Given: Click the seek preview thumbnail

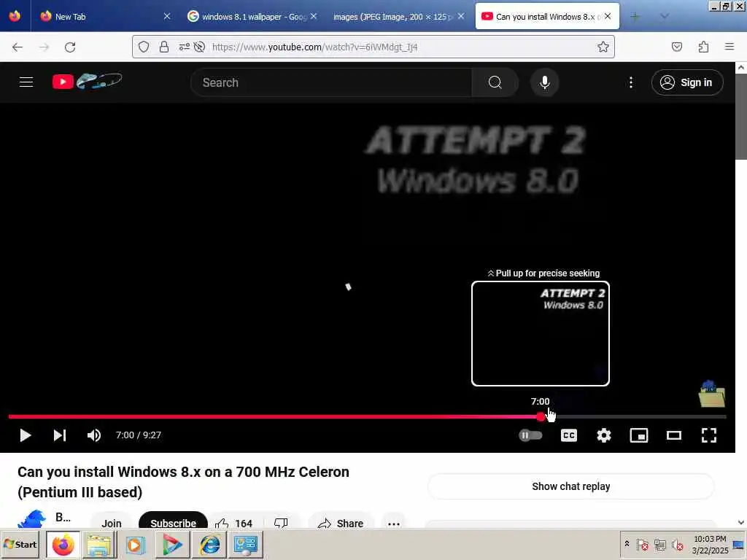Looking at the screenshot, I should point(541,333).
